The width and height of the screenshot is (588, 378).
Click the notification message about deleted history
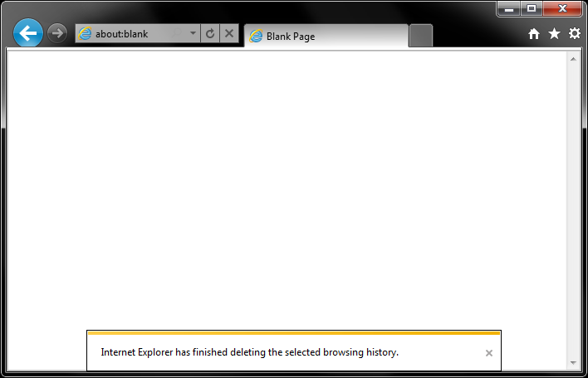pos(250,352)
